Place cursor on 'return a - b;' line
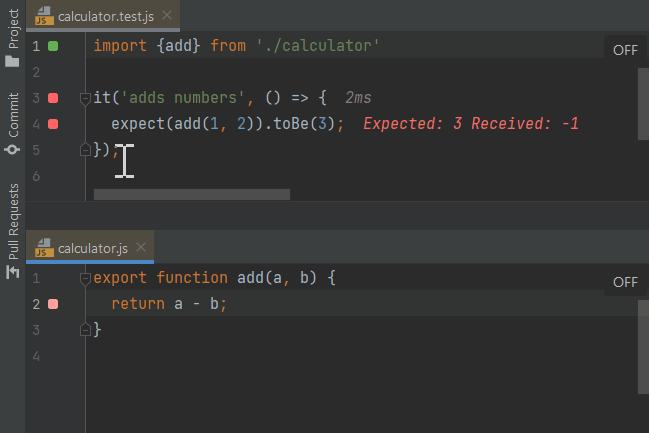The width and height of the screenshot is (649, 433). (x=170, y=304)
